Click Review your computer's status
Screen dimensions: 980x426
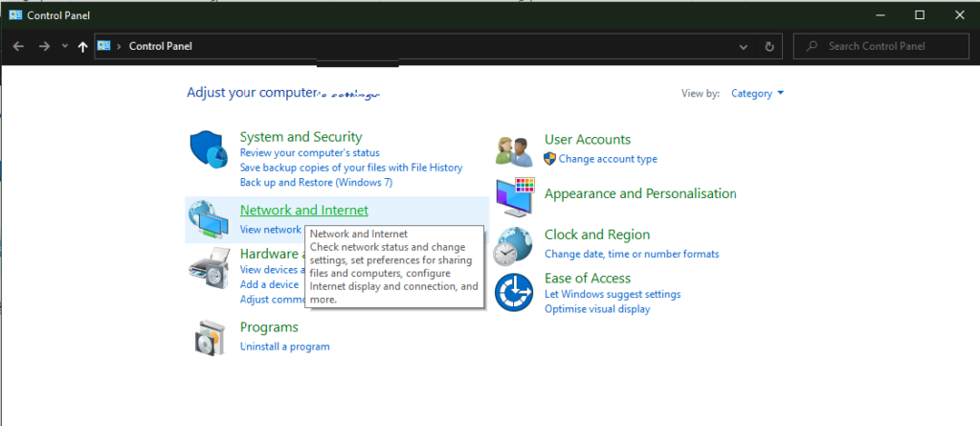(x=309, y=152)
